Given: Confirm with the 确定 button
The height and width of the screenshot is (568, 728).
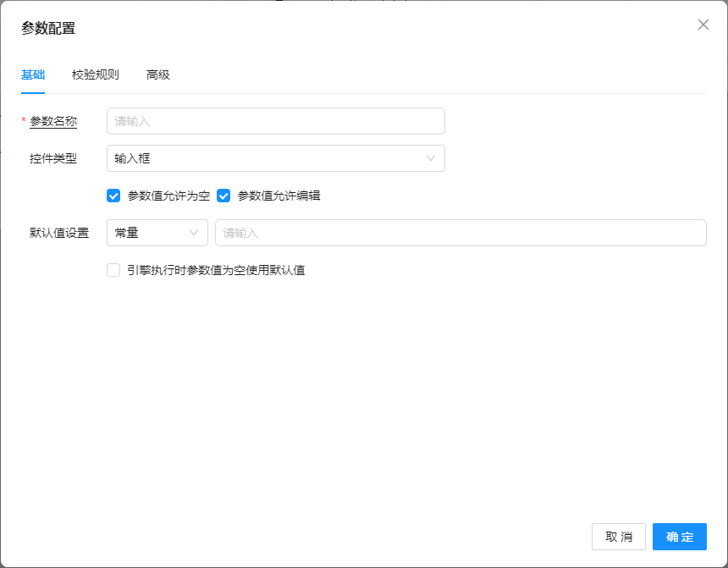Looking at the screenshot, I should click(x=679, y=537).
